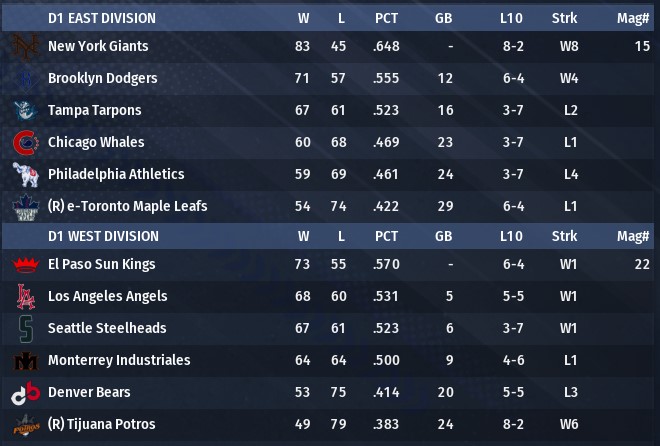
Task: Click the Los Angeles Angels logo
Action: coord(24,296)
